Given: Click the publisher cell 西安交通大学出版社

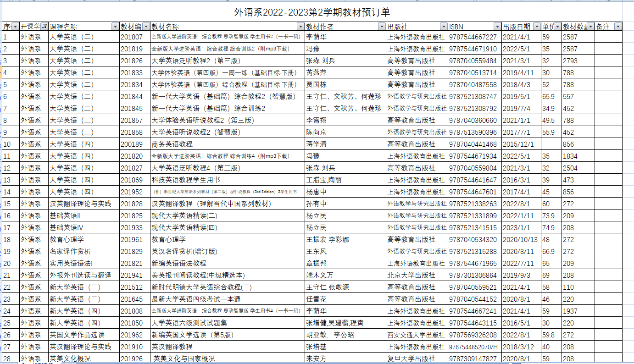Looking at the screenshot, I should [417, 335].
